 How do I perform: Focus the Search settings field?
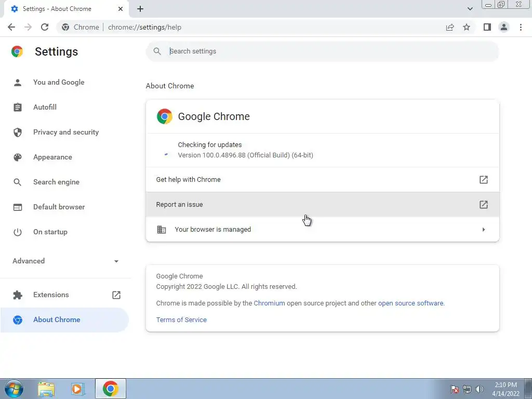pyautogui.click(x=322, y=51)
